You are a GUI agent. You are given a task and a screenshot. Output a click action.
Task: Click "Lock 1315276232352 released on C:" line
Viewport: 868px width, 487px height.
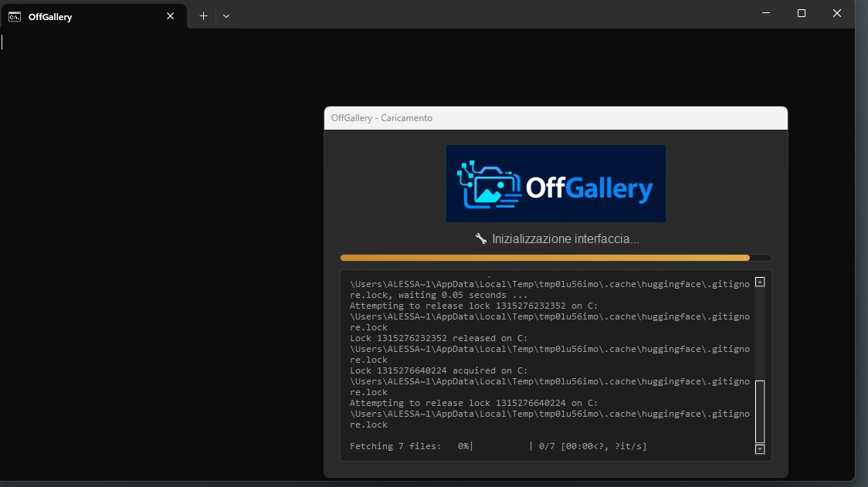click(439, 338)
